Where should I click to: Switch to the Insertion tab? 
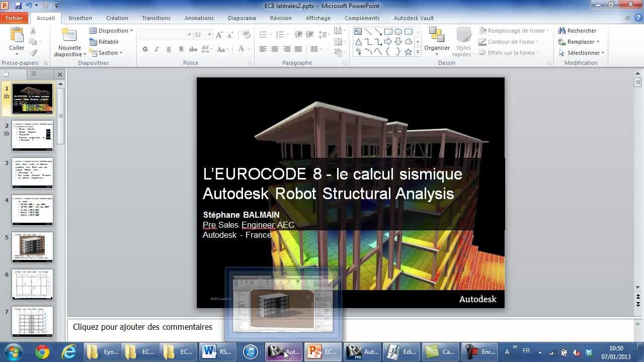80,18
